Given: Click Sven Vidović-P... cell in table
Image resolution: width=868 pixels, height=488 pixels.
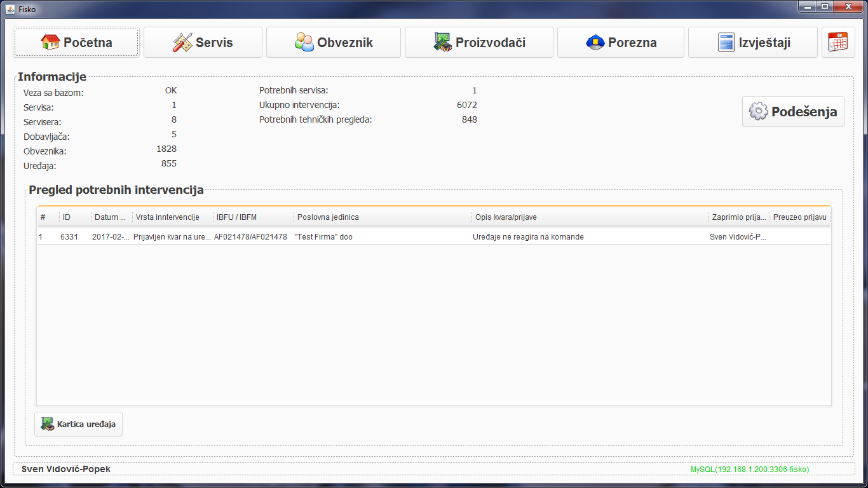Looking at the screenshot, I should coord(738,237).
